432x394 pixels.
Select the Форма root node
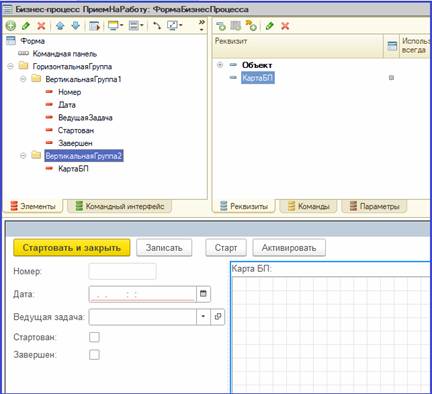click(x=32, y=41)
